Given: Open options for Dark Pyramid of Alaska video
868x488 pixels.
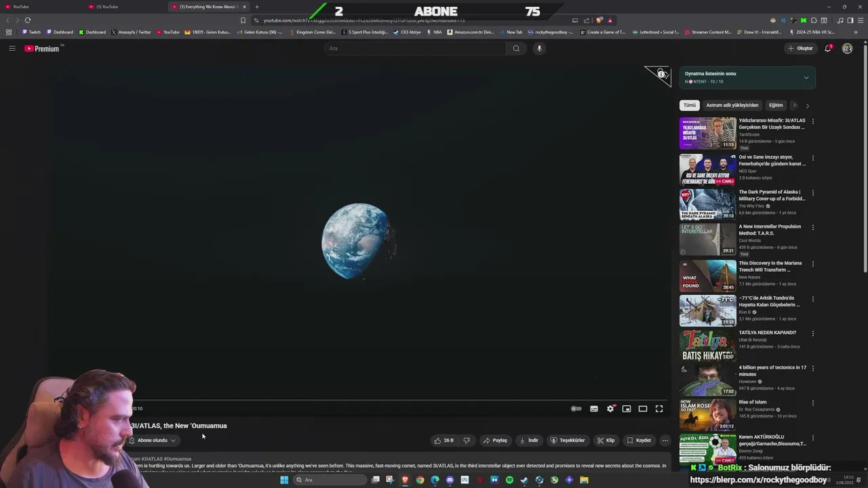Looking at the screenshot, I should [x=813, y=192].
